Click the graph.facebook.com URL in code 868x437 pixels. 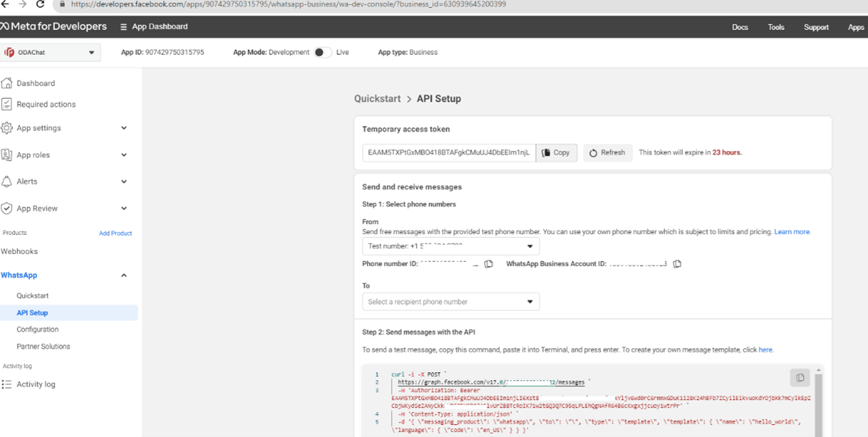491,382
